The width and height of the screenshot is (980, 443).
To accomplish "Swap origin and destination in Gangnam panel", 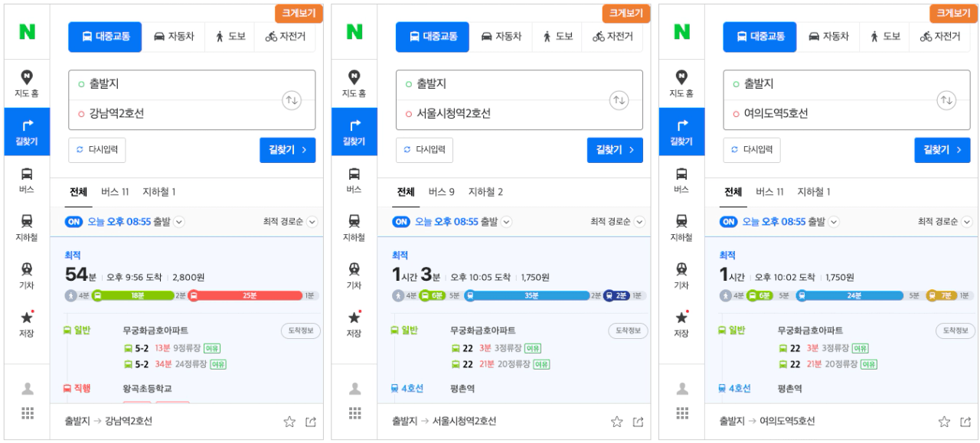I will click(292, 100).
